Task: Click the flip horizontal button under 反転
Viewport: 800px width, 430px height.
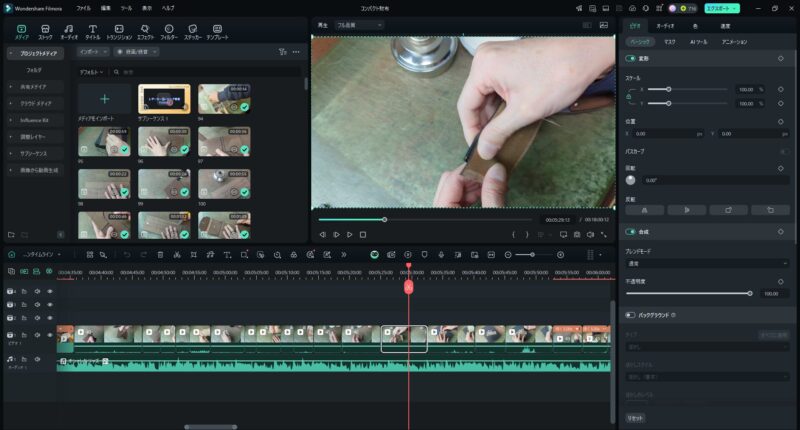Action: pos(644,210)
